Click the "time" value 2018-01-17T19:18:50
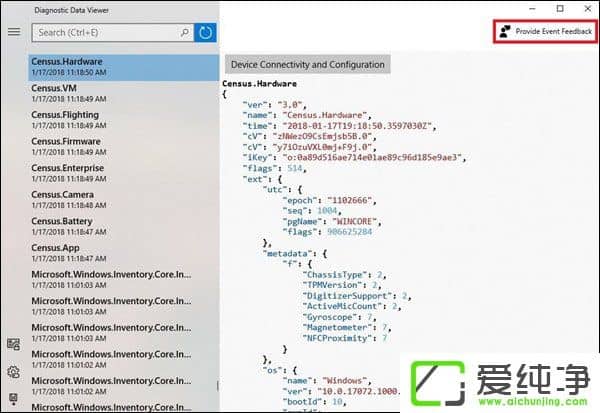The height and width of the screenshot is (413, 600). [x=359, y=126]
